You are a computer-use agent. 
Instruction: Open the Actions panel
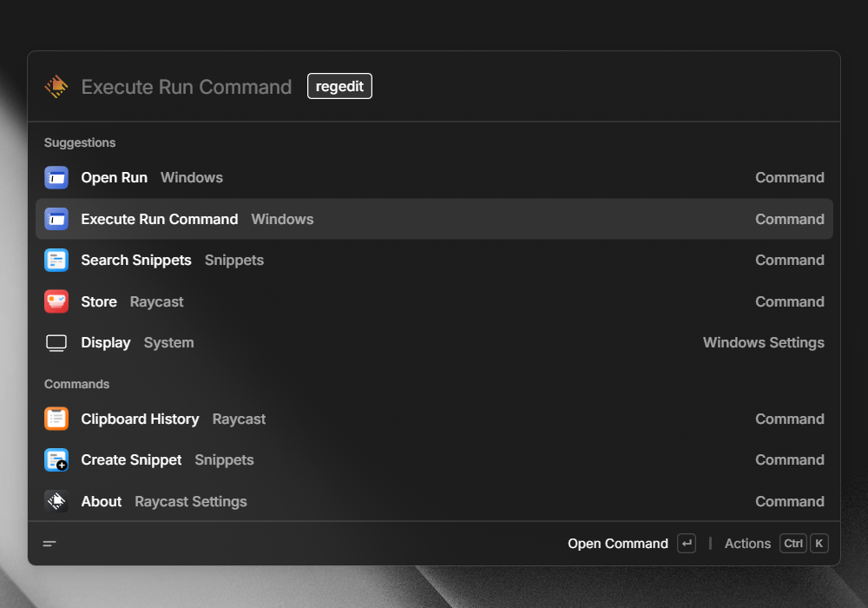point(747,544)
